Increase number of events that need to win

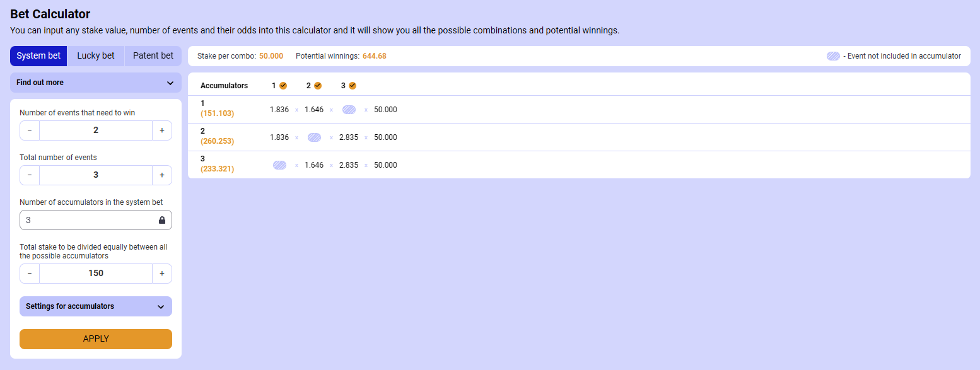(x=162, y=130)
